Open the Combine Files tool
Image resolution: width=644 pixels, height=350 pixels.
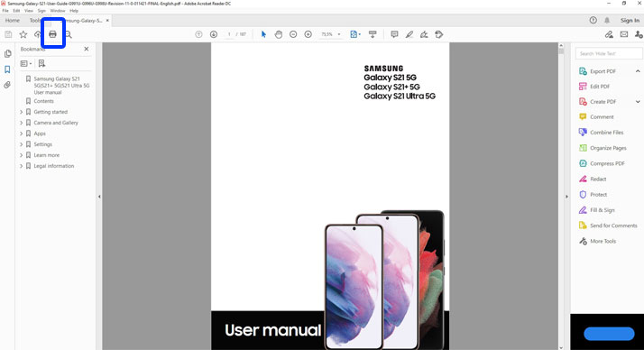pos(607,133)
